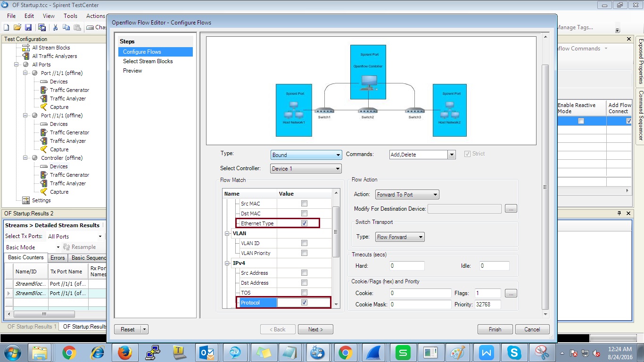Screen dimensions: 644x362
Task: Click the Finish button
Action: 495,329
